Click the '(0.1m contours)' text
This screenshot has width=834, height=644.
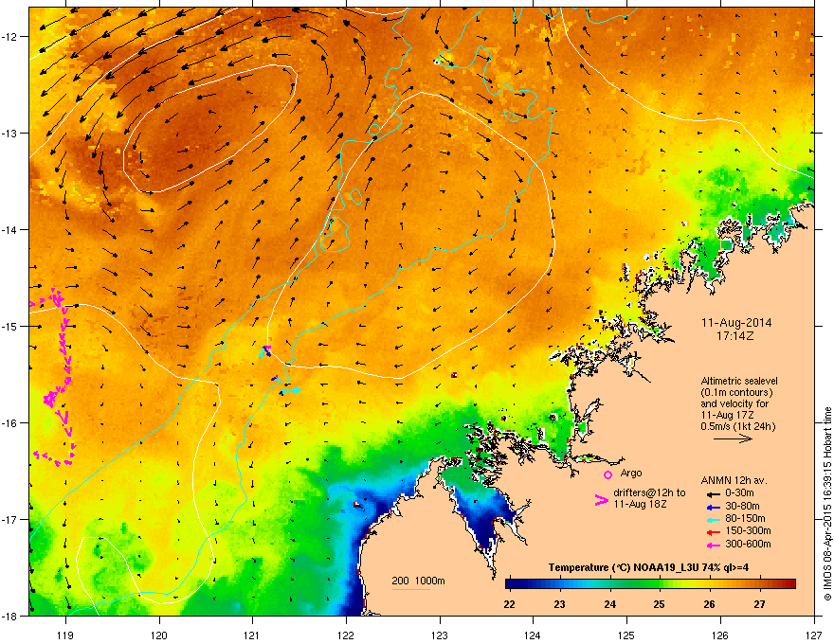click(x=736, y=392)
